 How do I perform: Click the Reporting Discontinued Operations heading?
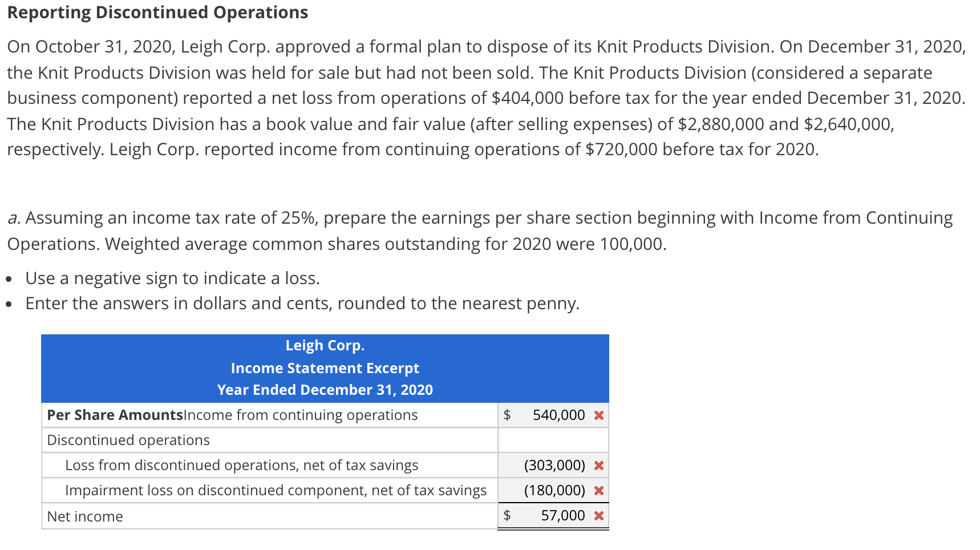(156, 12)
